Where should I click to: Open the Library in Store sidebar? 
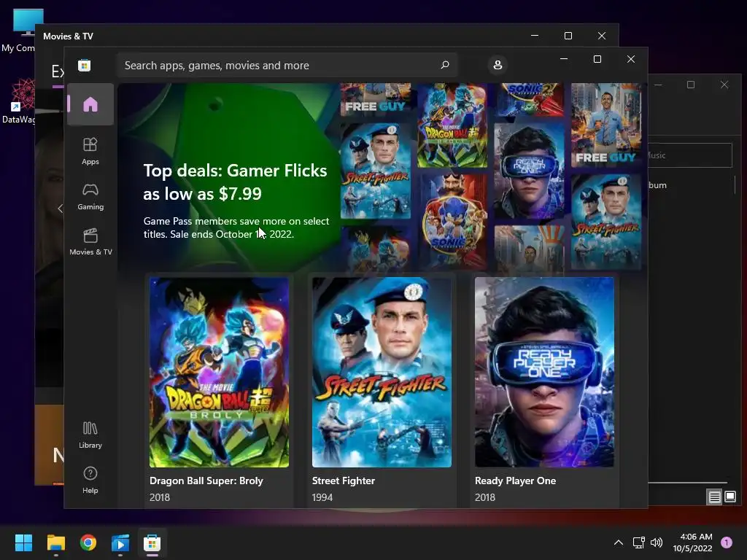pyautogui.click(x=90, y=435)
